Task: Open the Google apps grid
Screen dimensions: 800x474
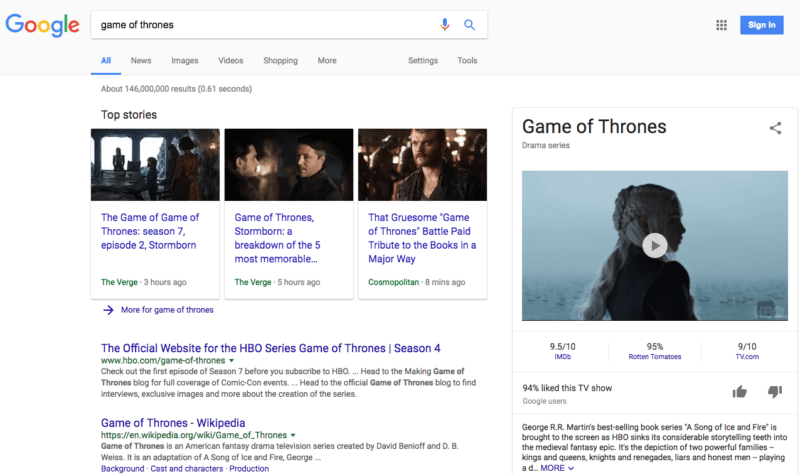Action: (722, 25)
